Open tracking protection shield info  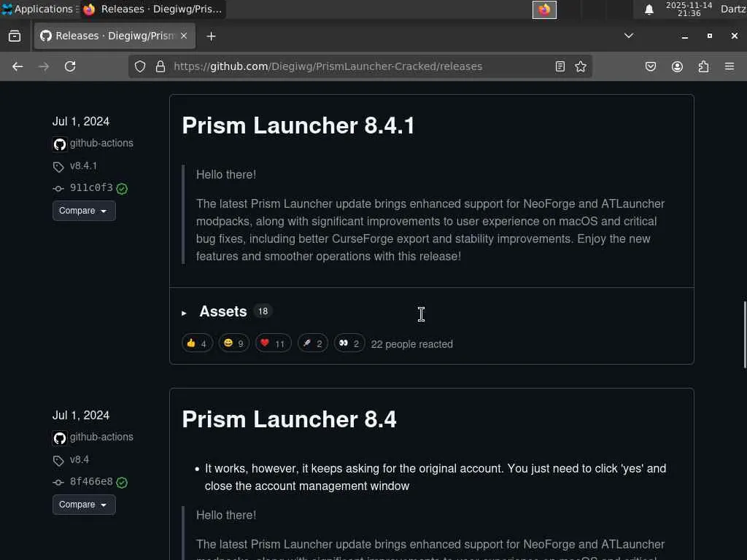(139, 66)
